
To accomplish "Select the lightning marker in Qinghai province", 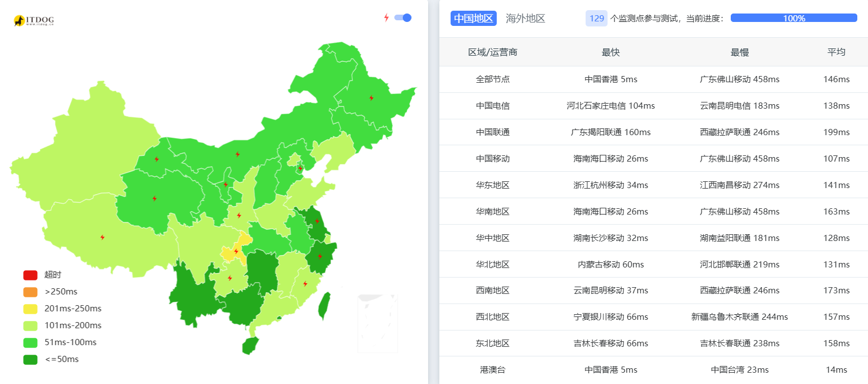I will tap(155, 198).
